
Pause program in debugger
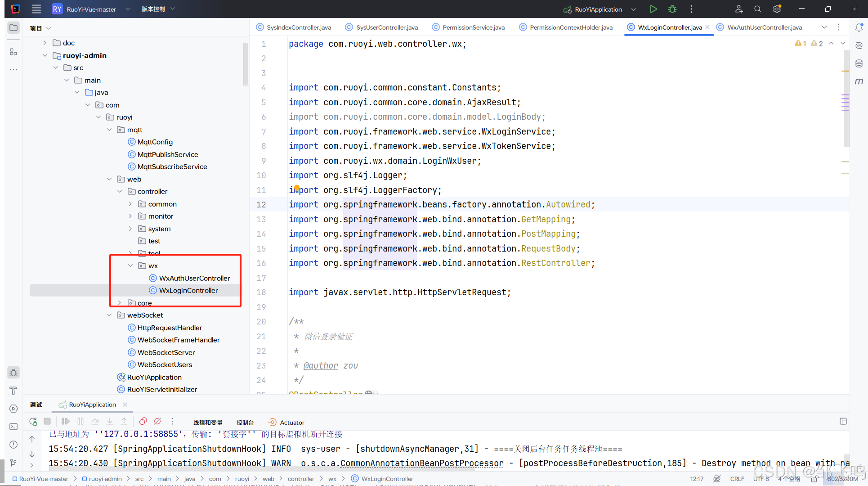coord(81,422)
